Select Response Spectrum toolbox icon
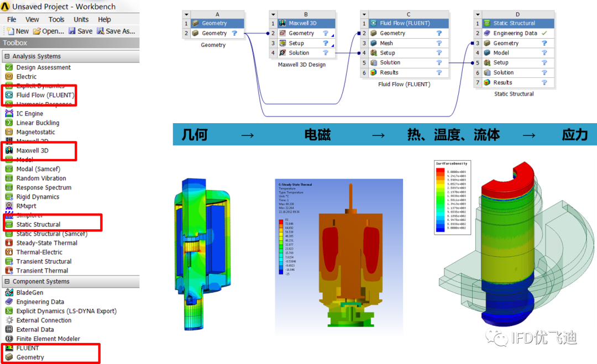Screen dimensions: 597x364 (9, 187)
